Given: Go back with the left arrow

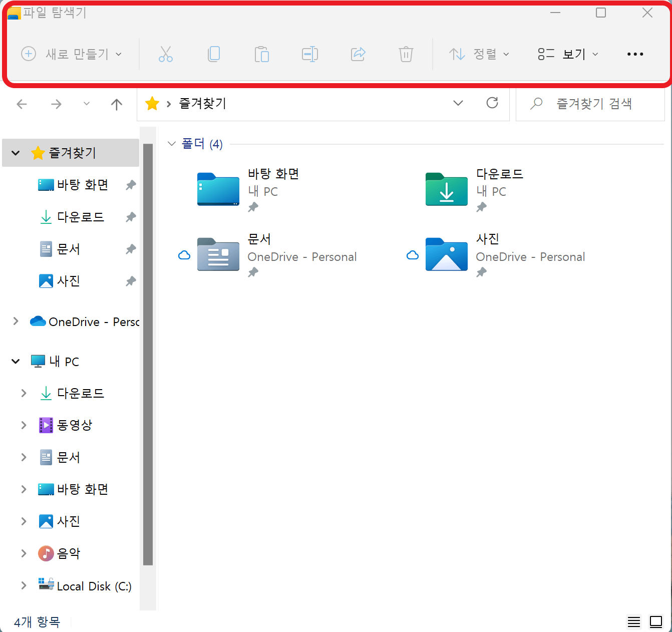Looking at the screenshot, I should [22, 104].
